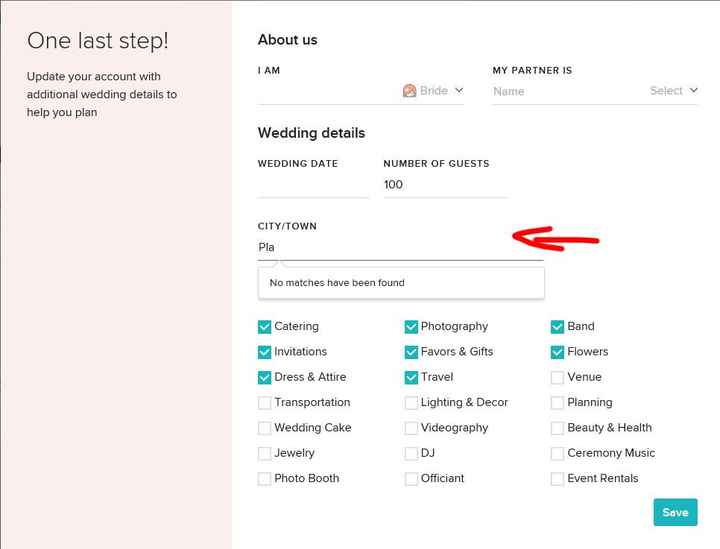Screen dimensions: 720x549
Task: Untick Favors & Gifts checkbox
Action: (x=411, y=352)
